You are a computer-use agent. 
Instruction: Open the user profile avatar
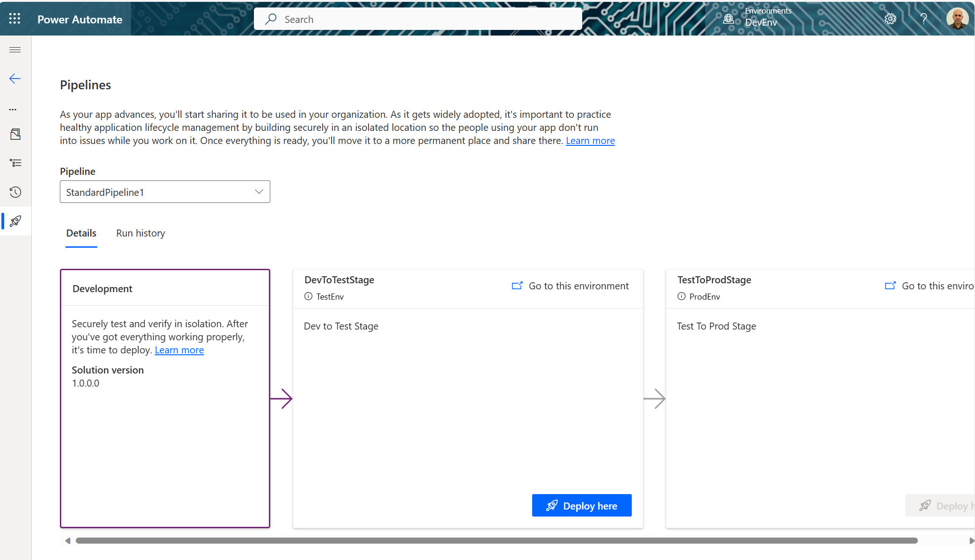coord(957,19)
